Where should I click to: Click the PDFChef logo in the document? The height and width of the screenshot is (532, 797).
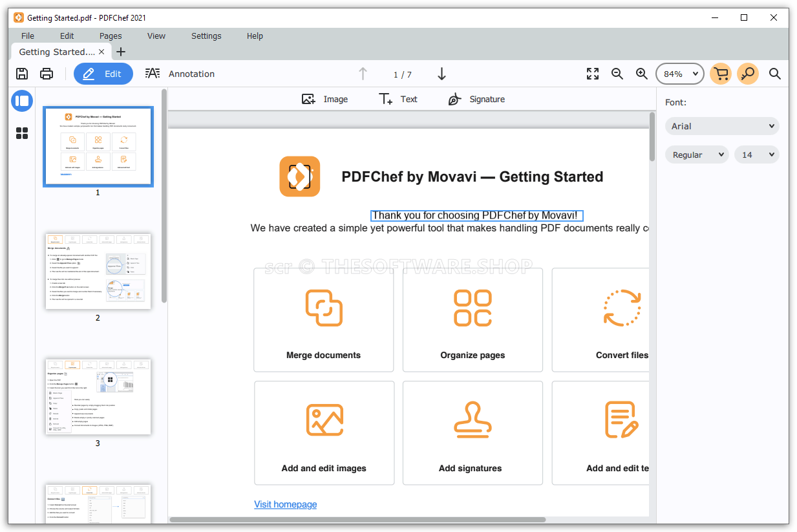tap(299, 176)
